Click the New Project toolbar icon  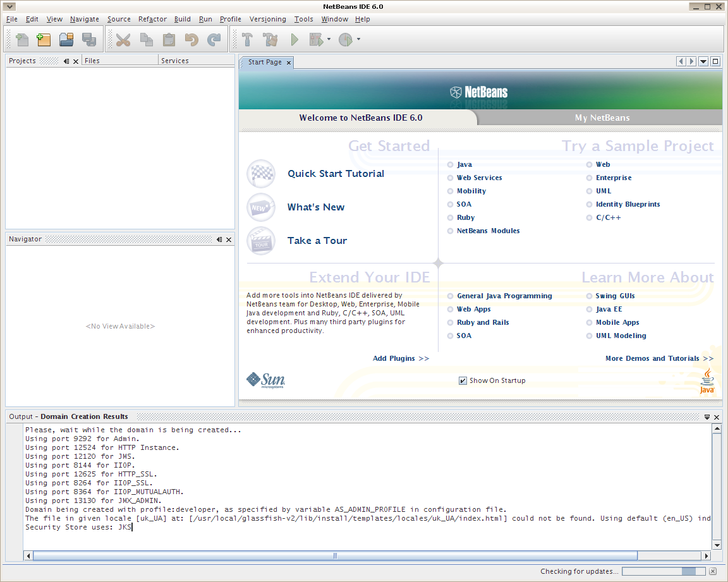pos(44,39)
